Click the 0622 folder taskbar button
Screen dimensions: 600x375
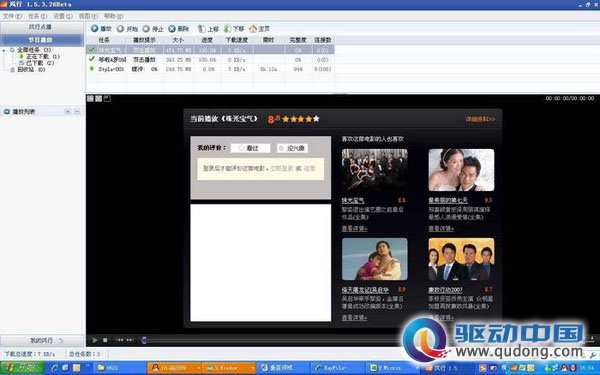(x=119, y=368)
